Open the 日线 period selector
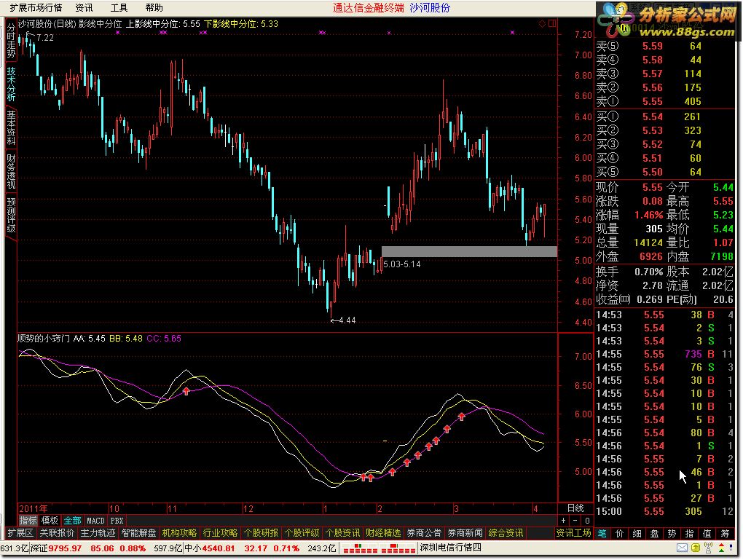Image resolution: width=743 pixels, height=560 pixels. tap(575, 508)
